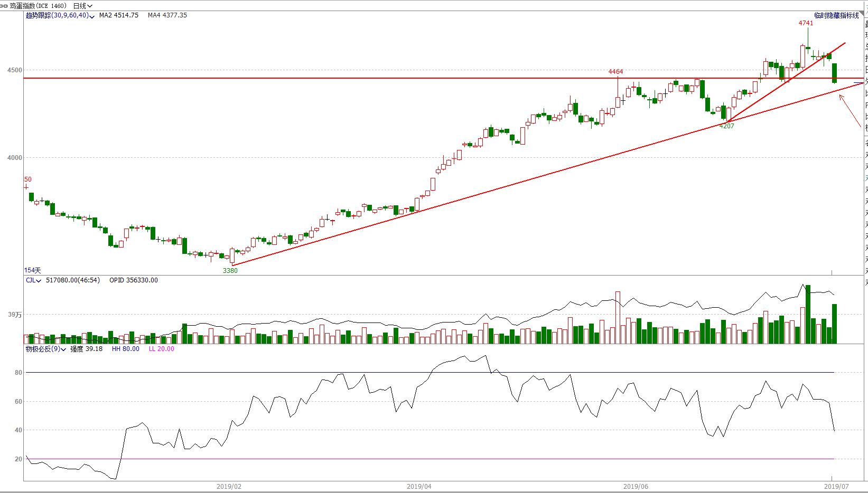This screenshot has height=493, width=868.
Task: Click the 4464 price marker
Action: (615, 72)
